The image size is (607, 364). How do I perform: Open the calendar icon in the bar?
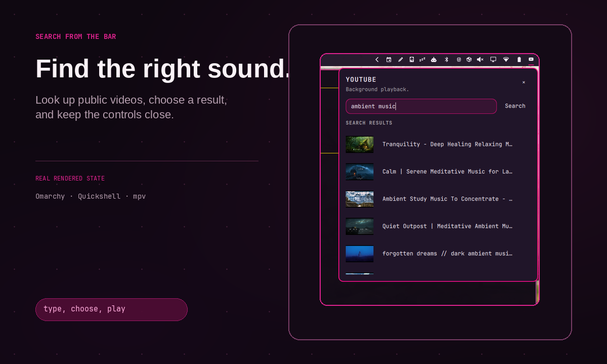(x=389, y=60)
